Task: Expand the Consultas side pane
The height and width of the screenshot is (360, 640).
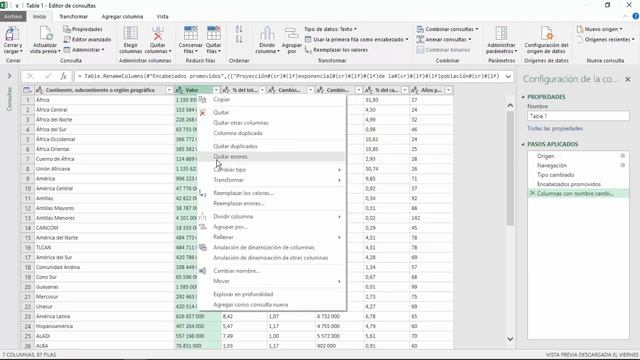Action: click(9, 76)
